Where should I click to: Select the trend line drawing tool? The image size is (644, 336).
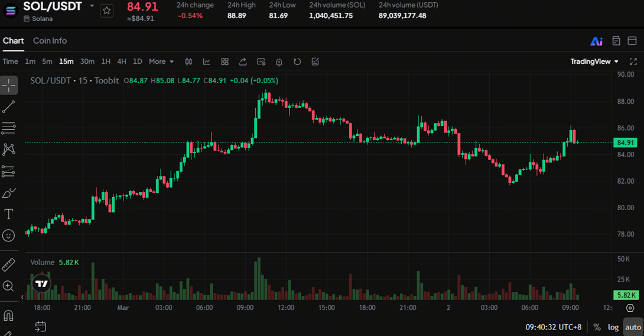(9, 107)
